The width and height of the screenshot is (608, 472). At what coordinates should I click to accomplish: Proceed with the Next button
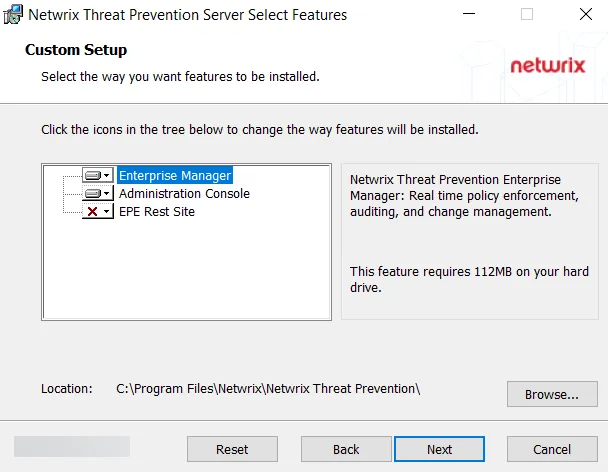(x=439, y=449)
